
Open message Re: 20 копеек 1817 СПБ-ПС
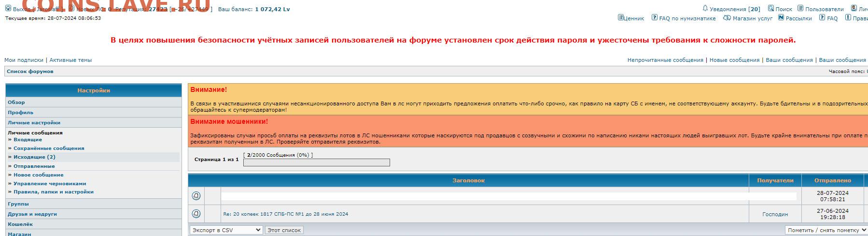pyautogui.click(x=285, y=214)
